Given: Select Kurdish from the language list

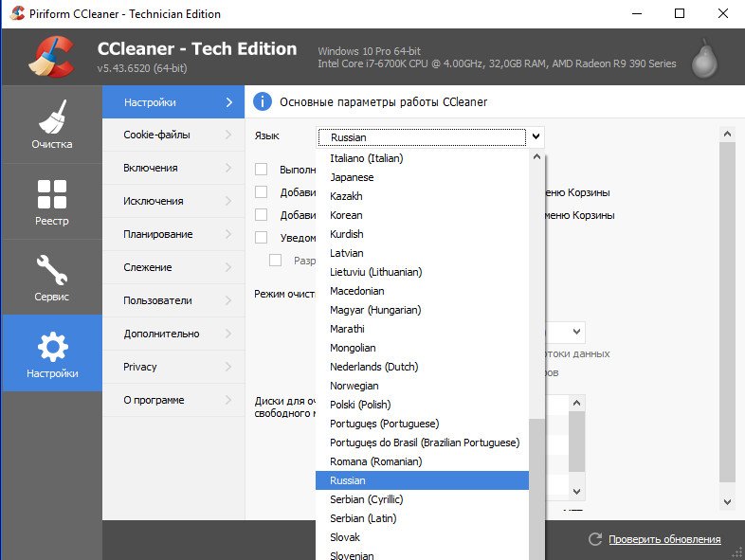Looking at the screenshot, I should [x=422, y=234].
